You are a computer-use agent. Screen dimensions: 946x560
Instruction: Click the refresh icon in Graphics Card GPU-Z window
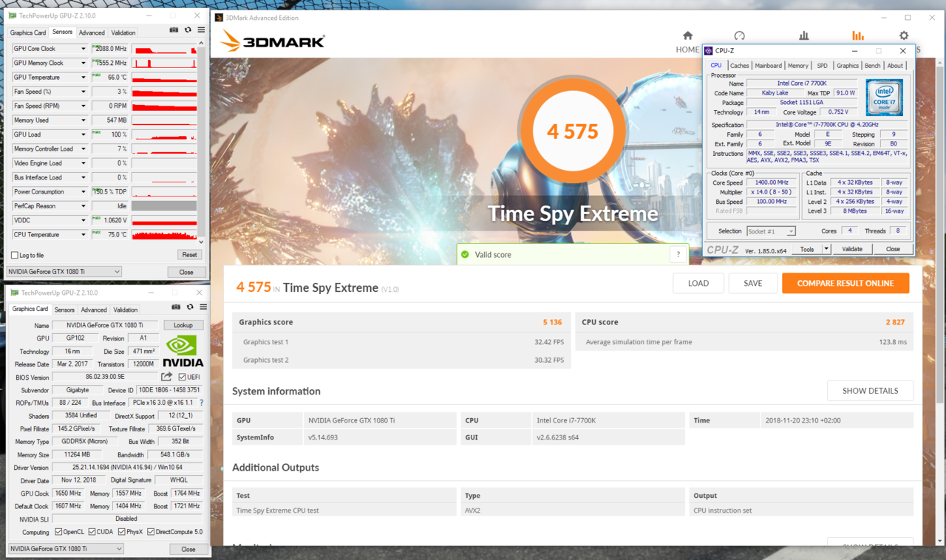(x=190, y=307)
